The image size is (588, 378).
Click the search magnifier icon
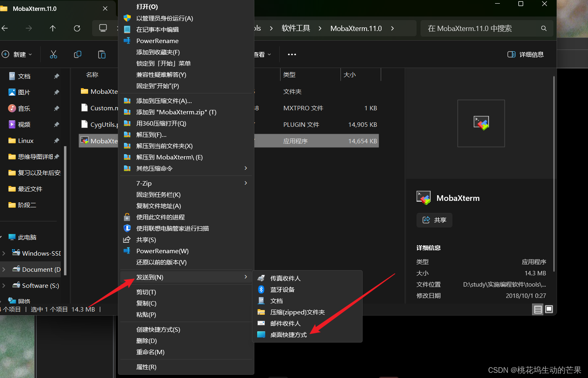tap(544, 28)
